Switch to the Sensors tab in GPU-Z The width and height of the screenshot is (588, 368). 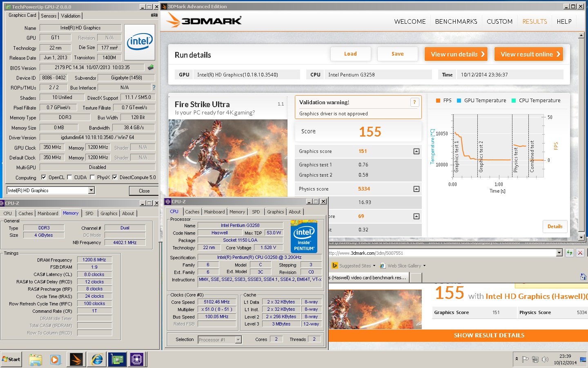tap(49, 16)
